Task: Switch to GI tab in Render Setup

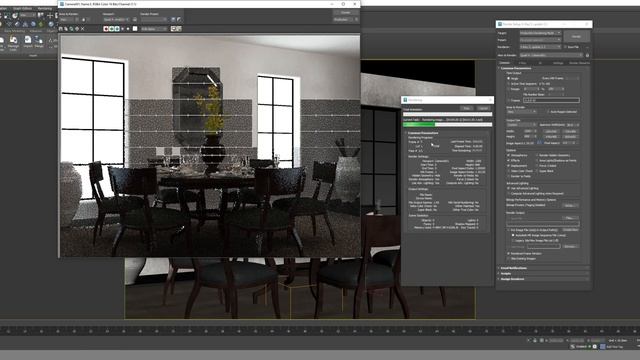Action: (x=540, y=63)
